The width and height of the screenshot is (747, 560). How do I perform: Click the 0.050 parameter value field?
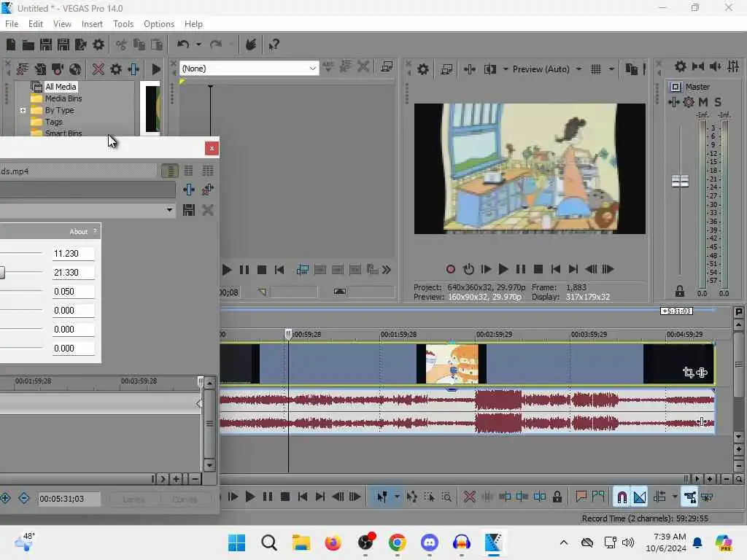point(74,292)
